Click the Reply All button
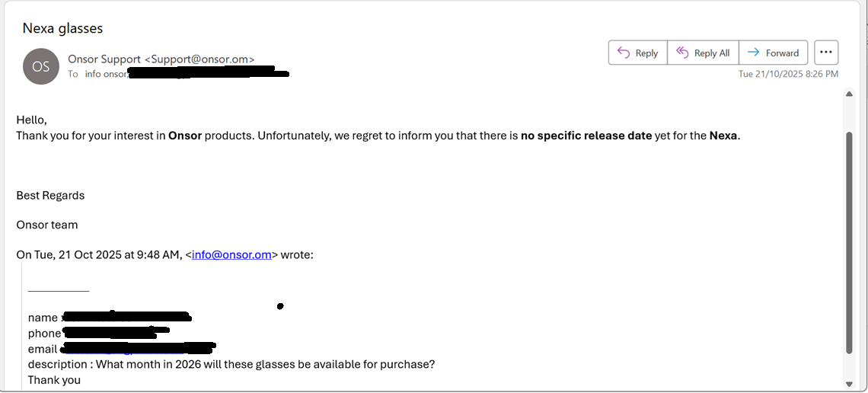 click(703, 53)
